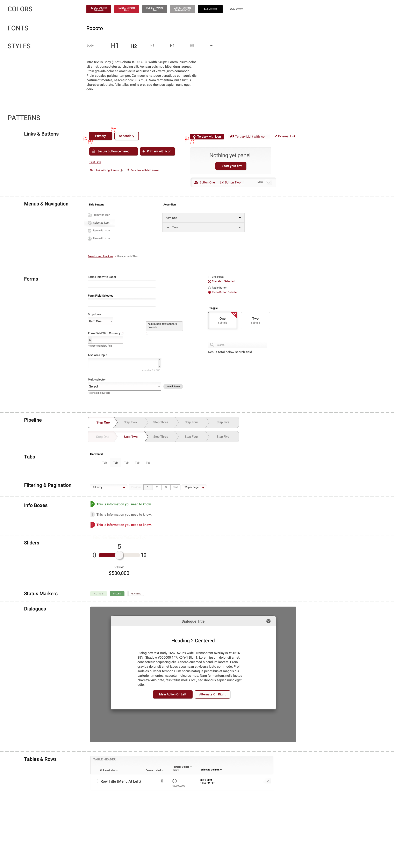Screen dimensions: 395x868
Task: Close the dialogue with the X icon
Action: coord(269,621)
